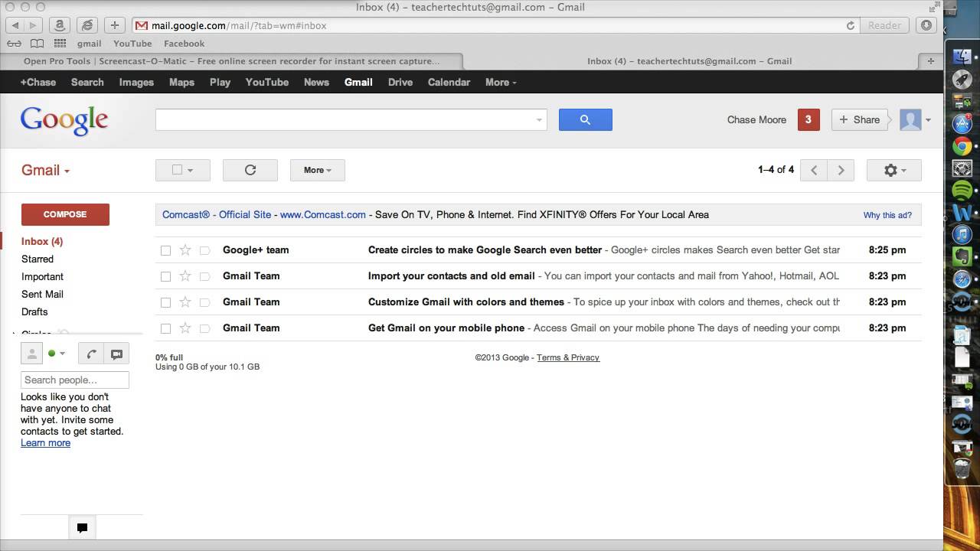This screenshot has width=980, height=551.
Task: Star the 'Import your contacts' email
Action: (x=185, y=275)
